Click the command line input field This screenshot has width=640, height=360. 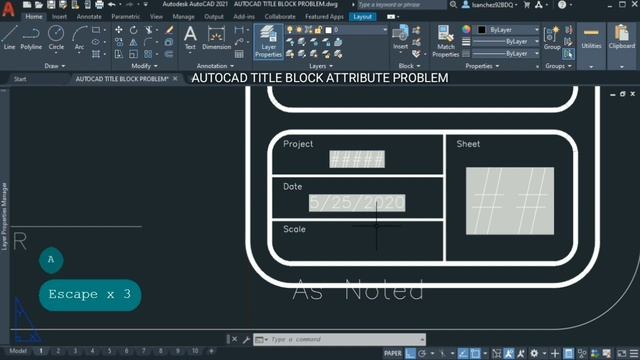[339, 340]
